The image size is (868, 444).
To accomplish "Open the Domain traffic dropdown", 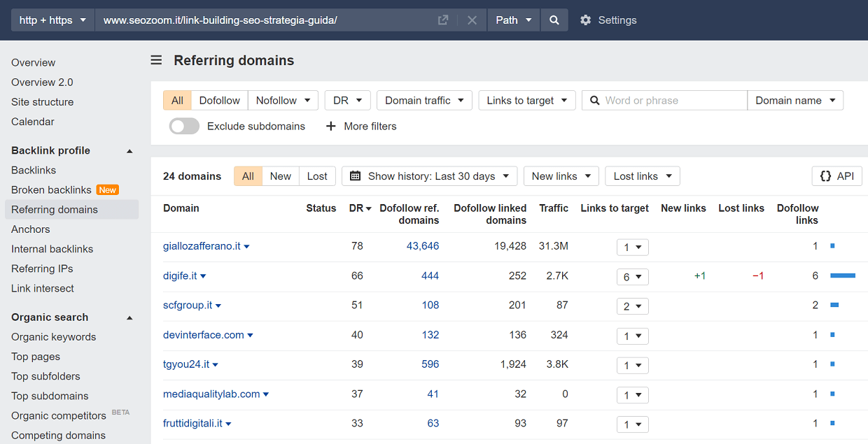I will coord(424,101).
